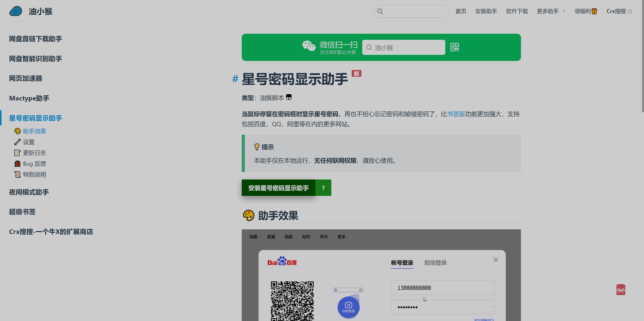
Task: Go to sidebar 设置 link
Action: (29, 142)
